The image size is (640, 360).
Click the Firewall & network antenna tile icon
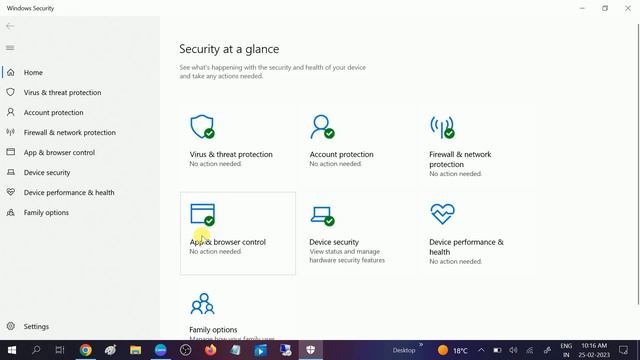pyautogui.click(x=442, y=127)
